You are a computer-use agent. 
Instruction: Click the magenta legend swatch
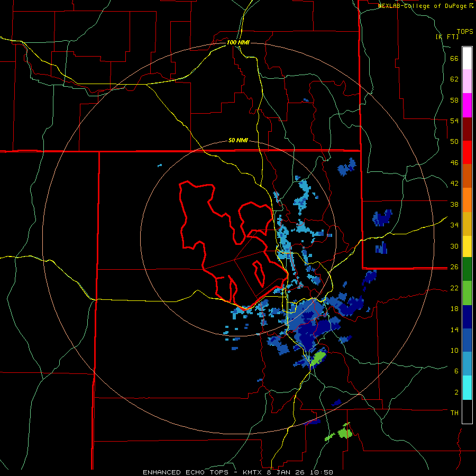pos(467,105)
